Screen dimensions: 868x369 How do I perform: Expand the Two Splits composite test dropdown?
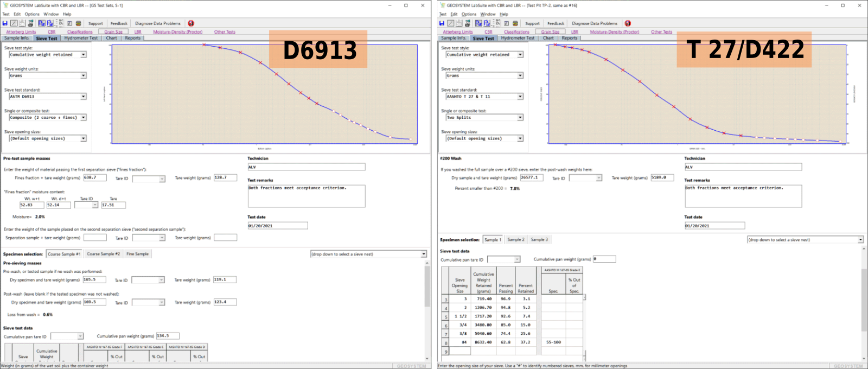click(520, 117)
